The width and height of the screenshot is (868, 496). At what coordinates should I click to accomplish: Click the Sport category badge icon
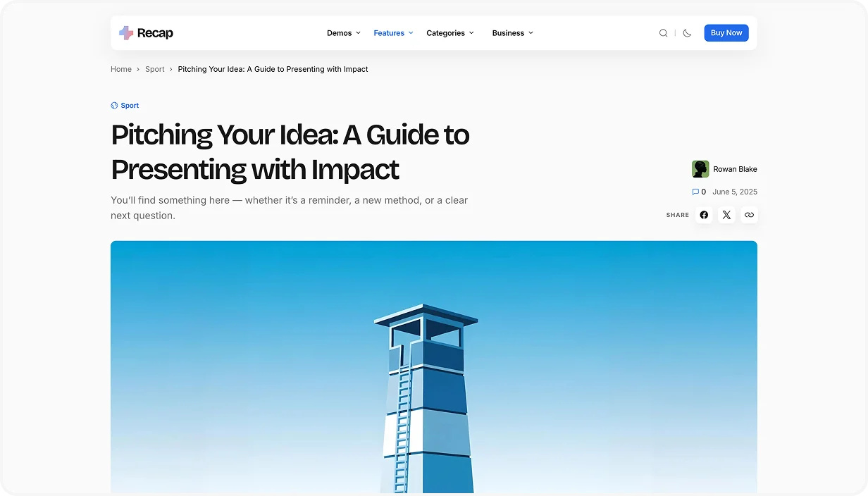pyautogui.click(x=114, y=106)
